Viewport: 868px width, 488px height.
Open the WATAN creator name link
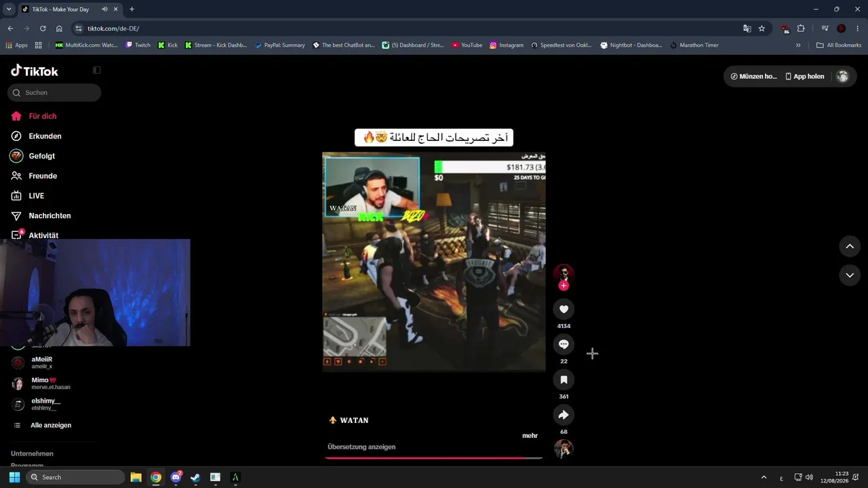click(x=354, y=420)
